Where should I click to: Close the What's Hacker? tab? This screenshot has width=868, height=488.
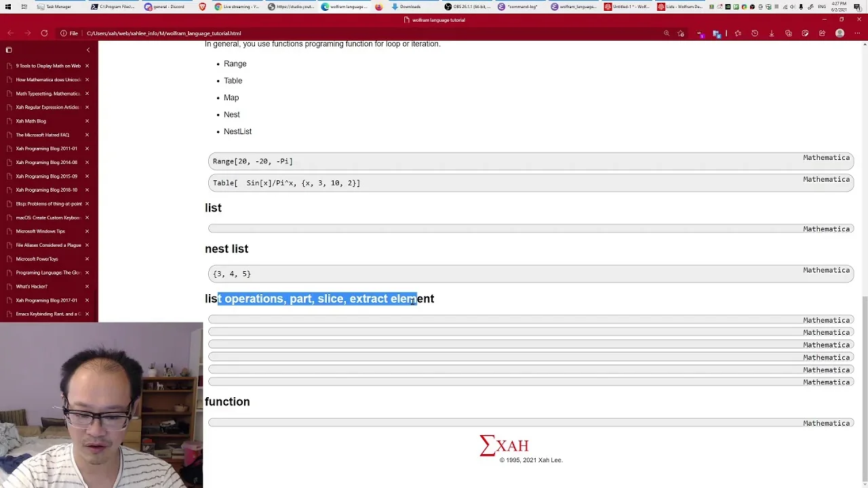(x=87, y=287)
